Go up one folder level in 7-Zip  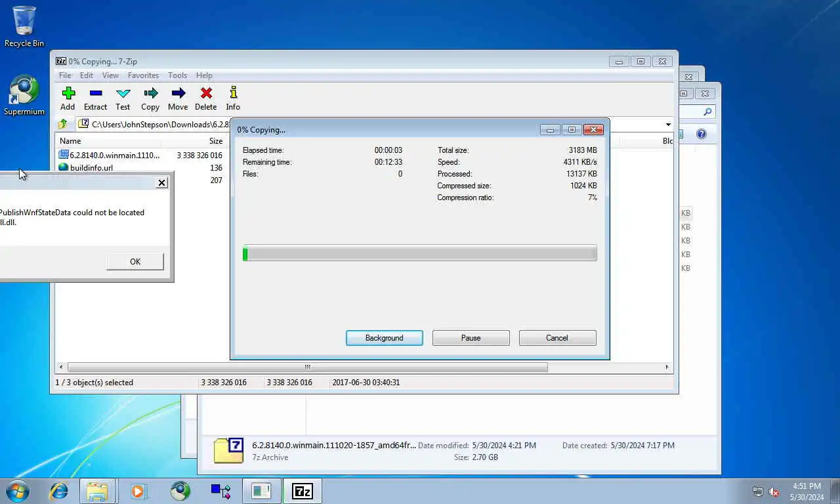coord(63,124)
